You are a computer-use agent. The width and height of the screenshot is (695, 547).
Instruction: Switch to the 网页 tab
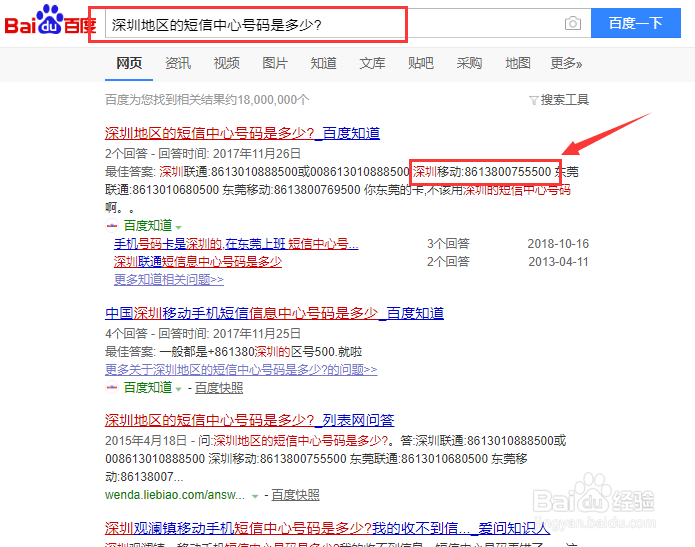pyautogui.click(x=129, y=63)
